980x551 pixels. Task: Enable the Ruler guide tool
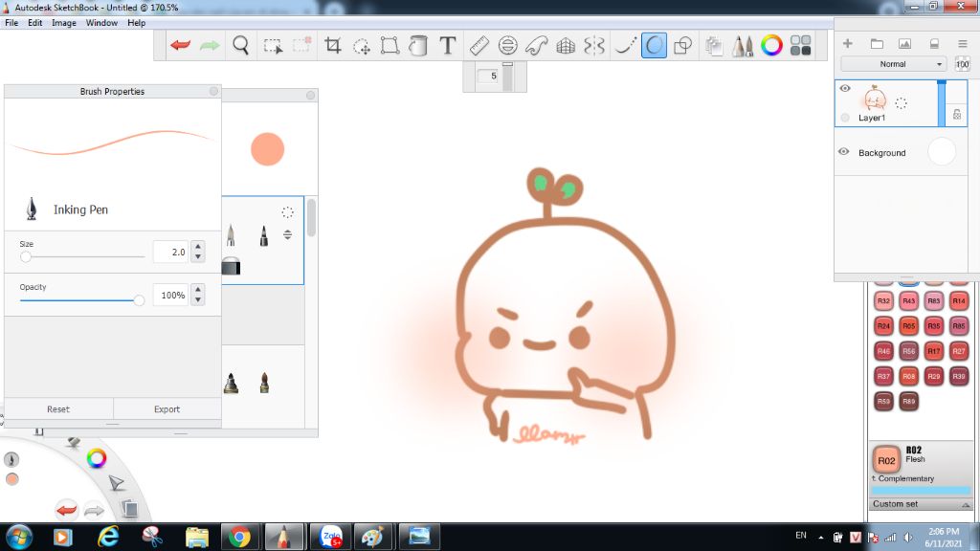(x=479, y=45)
